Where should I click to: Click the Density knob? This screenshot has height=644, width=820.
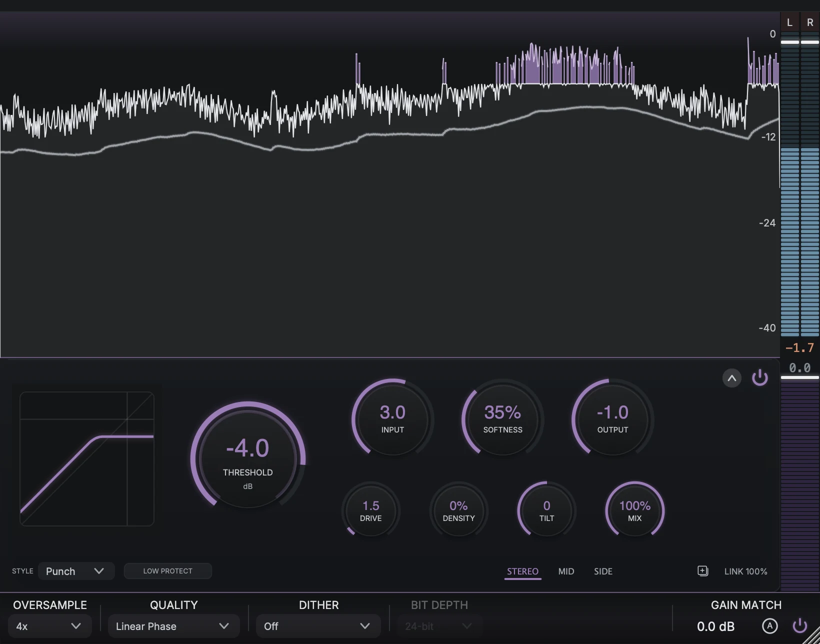click(x=458, y=510)
